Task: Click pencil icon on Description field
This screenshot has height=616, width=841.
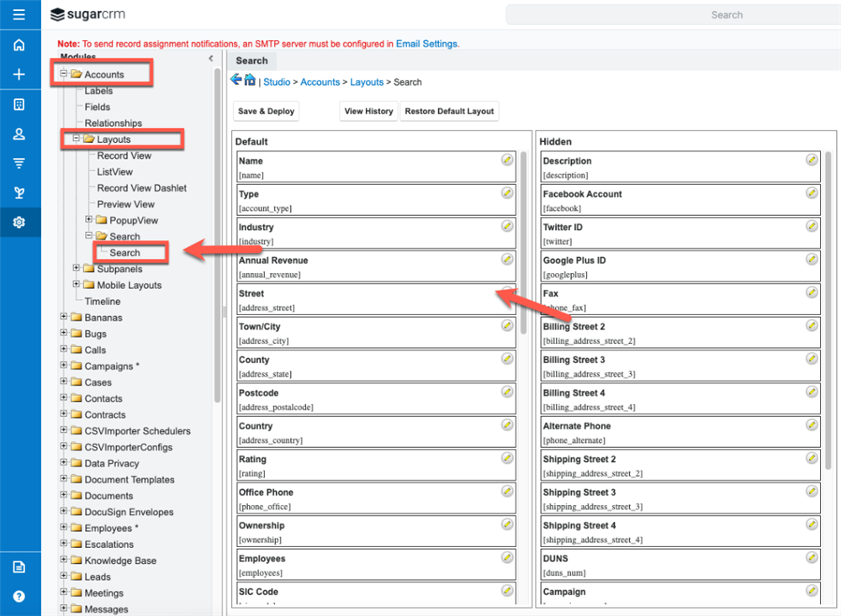Action: click(812, 160)
